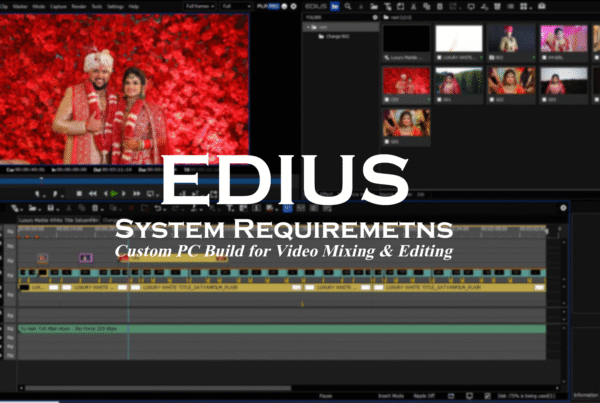
Task: Open the Tools menu
Action: tap(97, 7)
